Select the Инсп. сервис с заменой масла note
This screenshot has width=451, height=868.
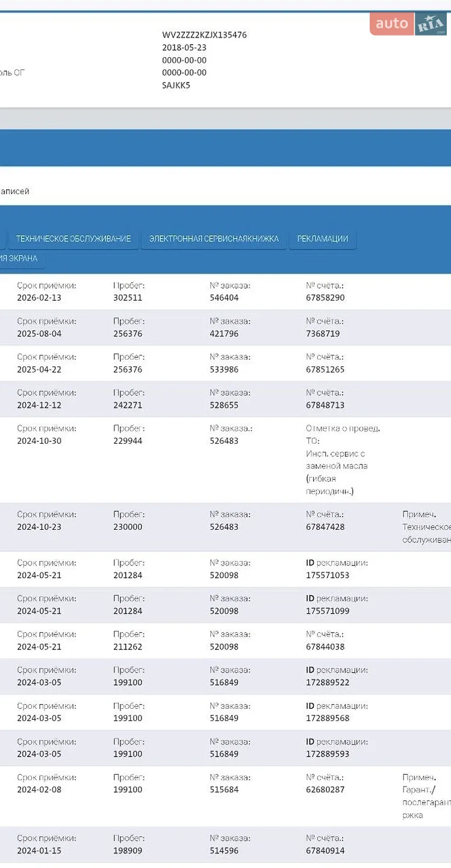(337, 473)
